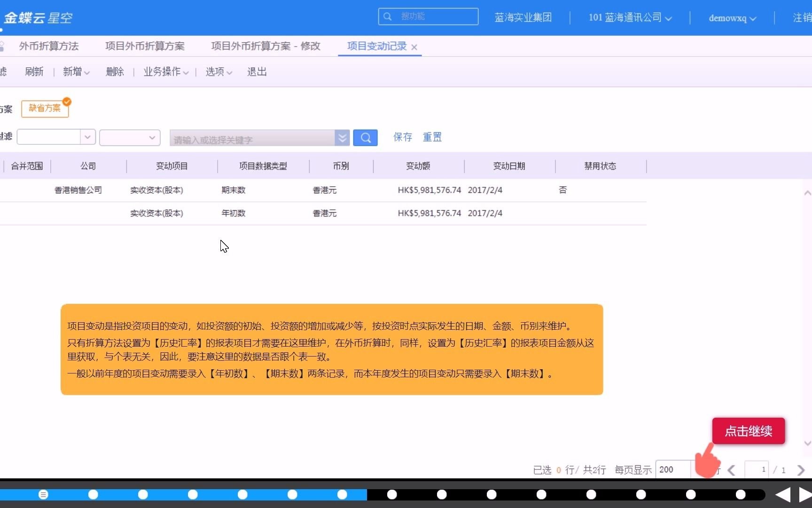The image size is (812, 508).
Task: Click the 期末数 data type cell
Action: pyautogui.click(x=234, y=190)
